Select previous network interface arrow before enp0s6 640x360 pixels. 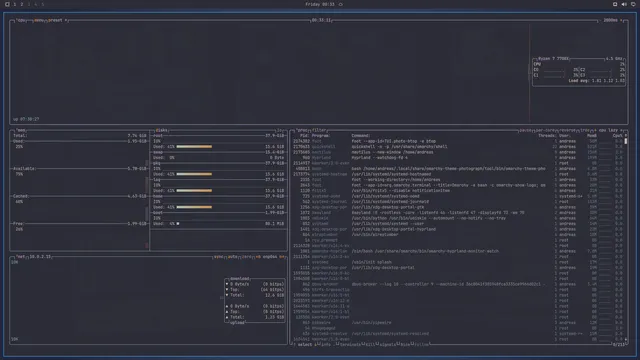click(x=257, y=257)
